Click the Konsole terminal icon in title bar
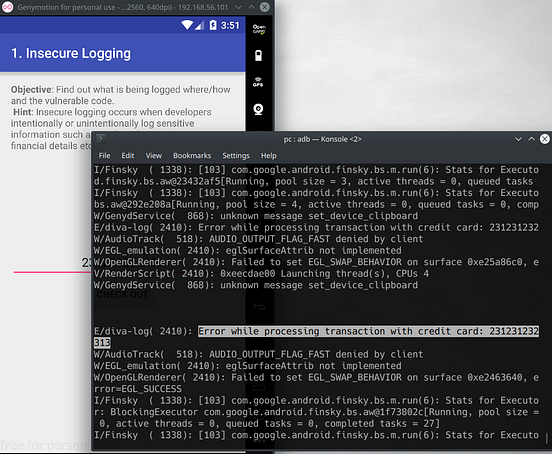 pyautogui.click(x=101, y=139)
